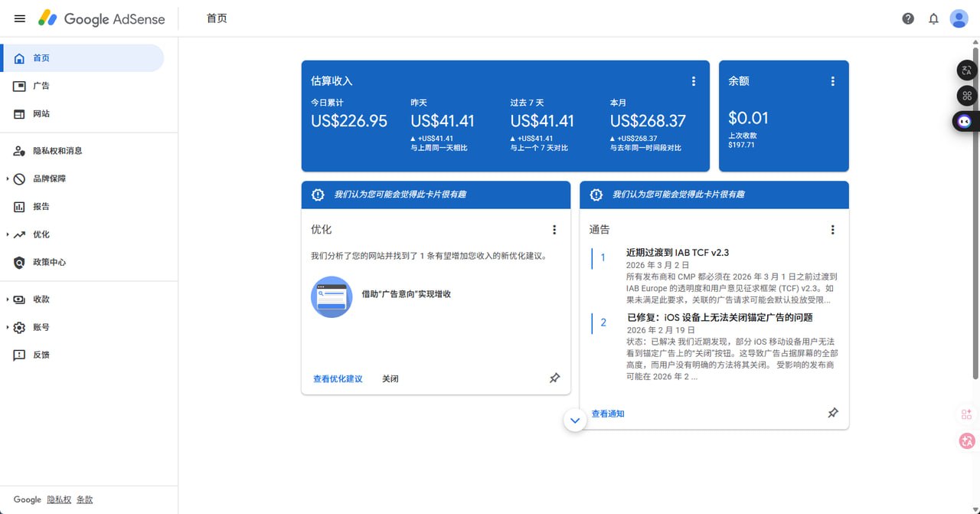Open announcement 已修复:iOS 设备上无法关闭锚定广告的问题
This screenshot has width=980, height=514.
click(x=720, y=317)
